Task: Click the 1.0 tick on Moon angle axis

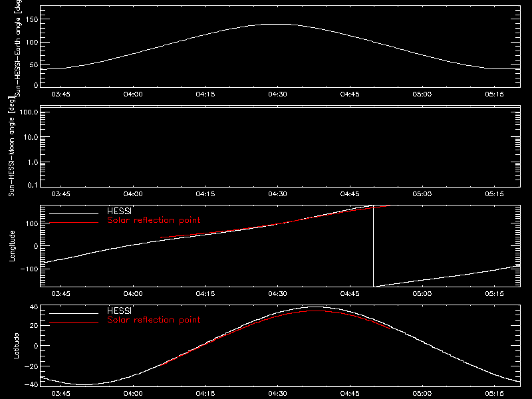Action: pyautogui.click(x=33, y=162)
